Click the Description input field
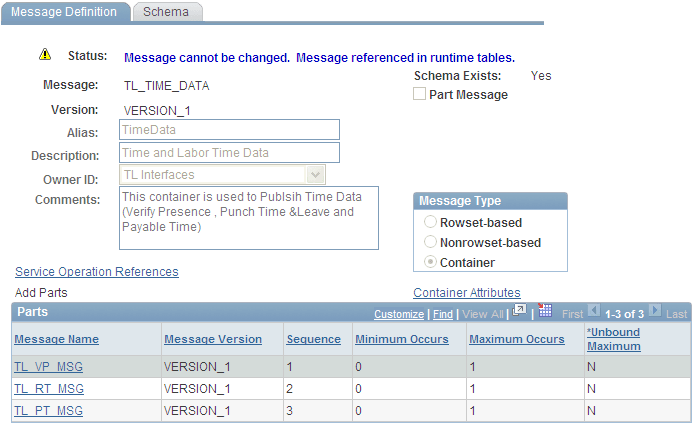Viewport: 699px width, 428px height. [x=229, y=152]
